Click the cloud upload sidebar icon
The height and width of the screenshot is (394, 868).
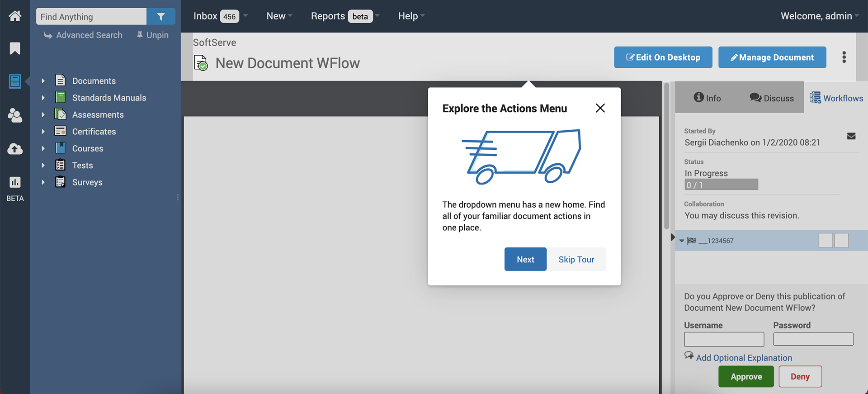click(15, 149)
